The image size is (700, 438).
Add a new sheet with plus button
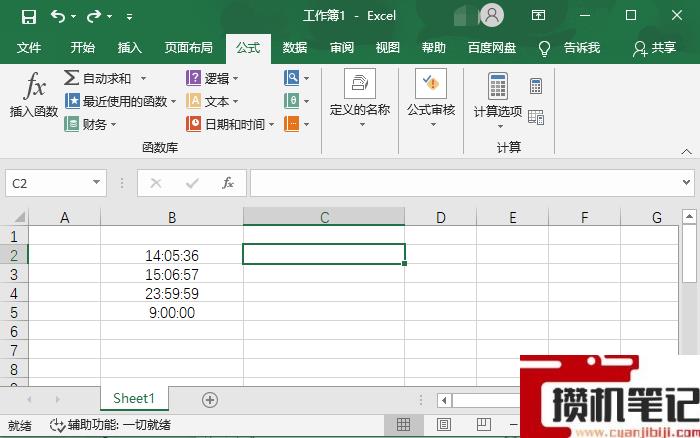(x=210, y=400)
